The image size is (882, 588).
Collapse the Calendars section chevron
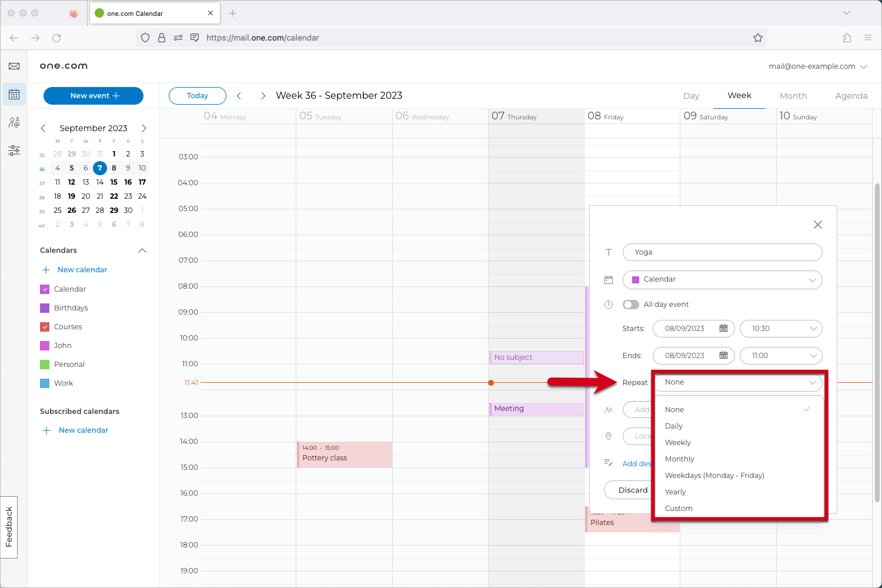142,250
